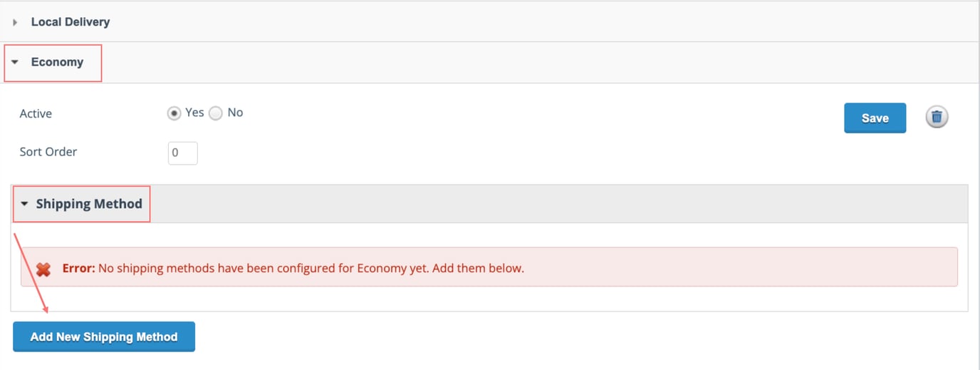This screenshot has height=370, width=980.
Task: Click the Sort Order label
Action: (48, 152)
